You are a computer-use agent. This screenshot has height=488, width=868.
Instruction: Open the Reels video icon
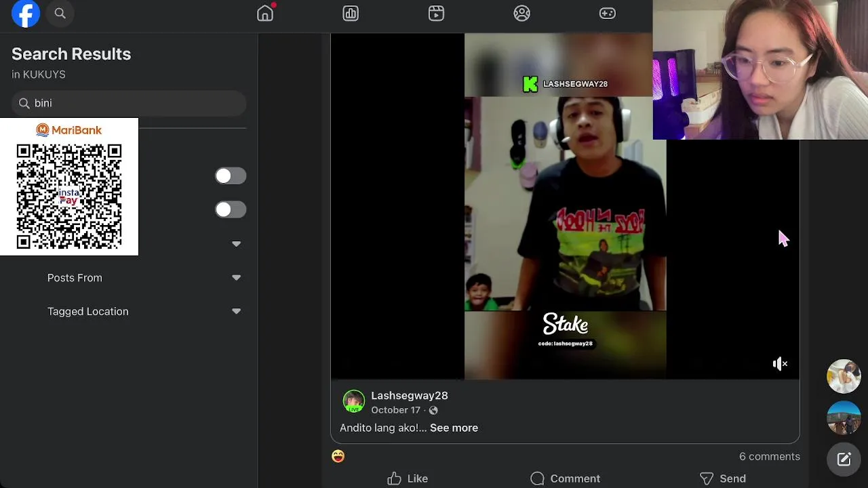tap(436, 14)
